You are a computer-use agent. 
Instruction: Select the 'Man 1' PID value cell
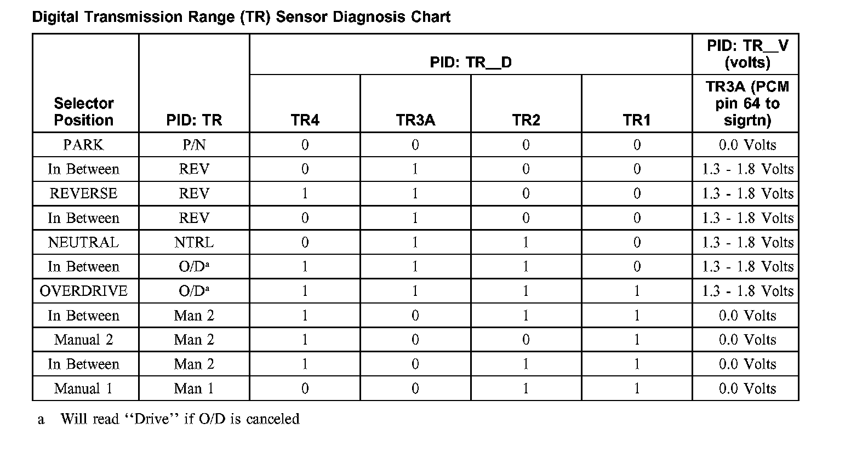pos(194,388)
